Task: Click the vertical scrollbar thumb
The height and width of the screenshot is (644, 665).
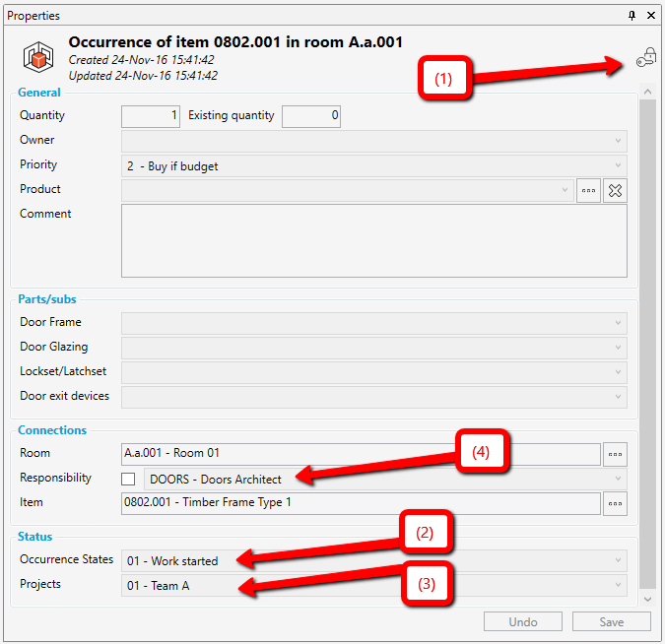Action: click(x=647, y=345)
